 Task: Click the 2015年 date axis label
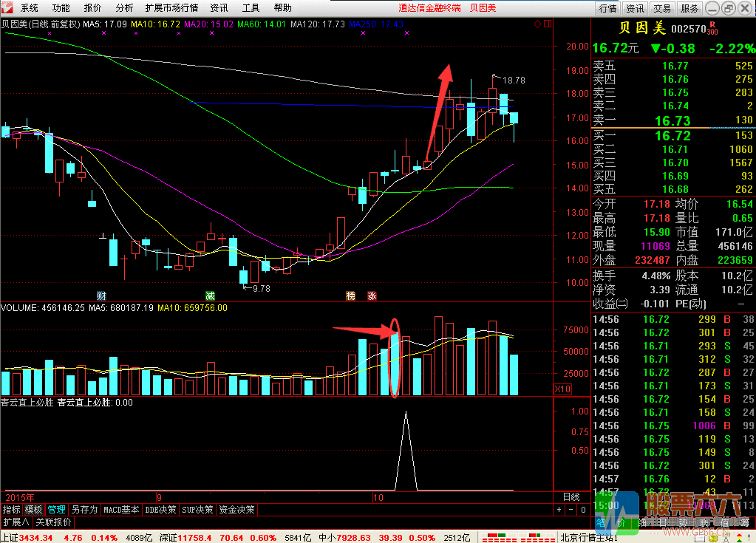pos(20,498)
